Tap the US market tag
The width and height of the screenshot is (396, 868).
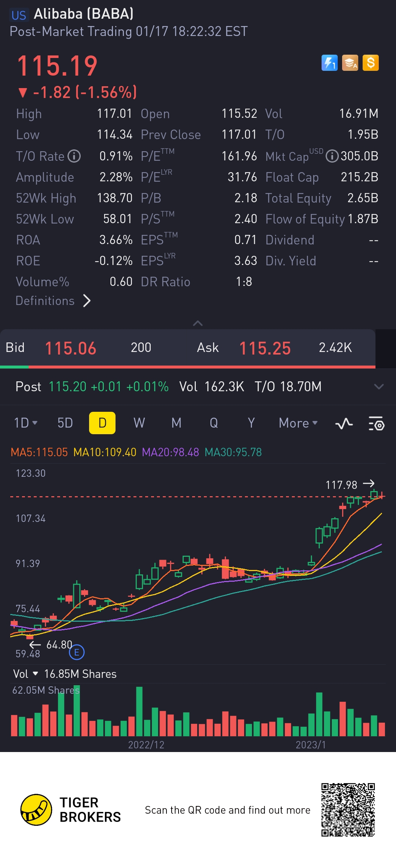click(x=19, y=15)
